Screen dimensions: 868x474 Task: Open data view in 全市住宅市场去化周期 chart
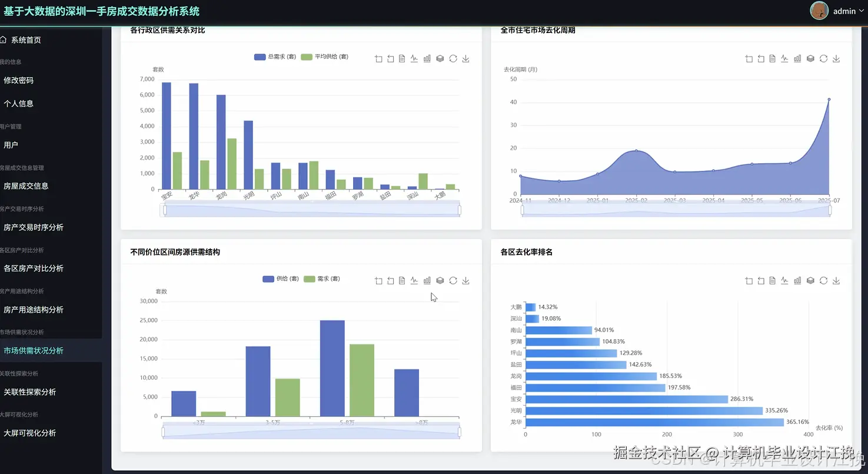(x=772, y=59)
